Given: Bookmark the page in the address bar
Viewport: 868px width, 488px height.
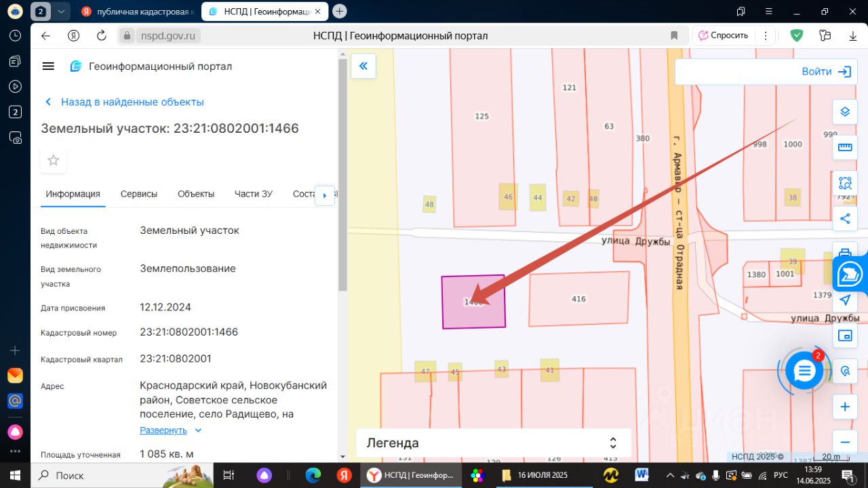Looking at the screenshot, I should tap(674, 36).
